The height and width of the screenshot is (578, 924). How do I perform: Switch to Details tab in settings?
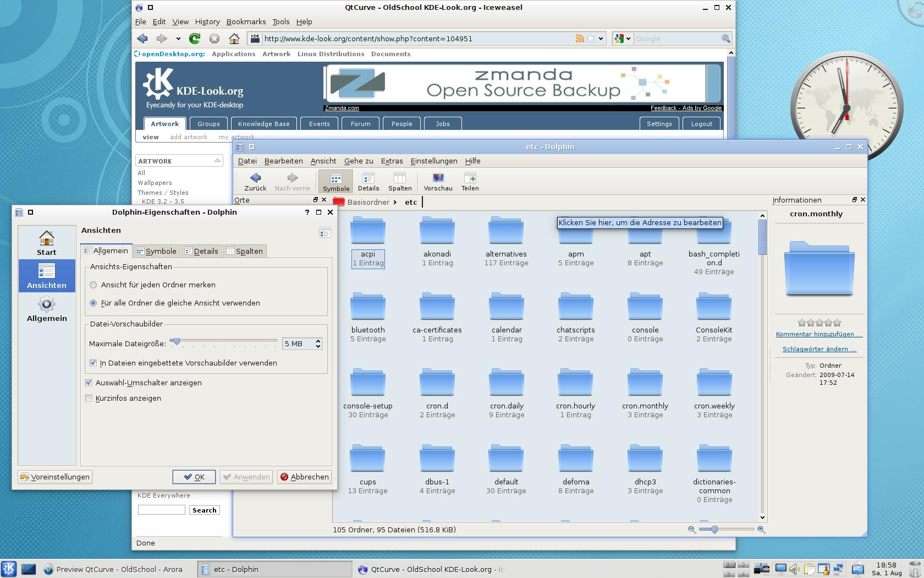pos(201,251)
